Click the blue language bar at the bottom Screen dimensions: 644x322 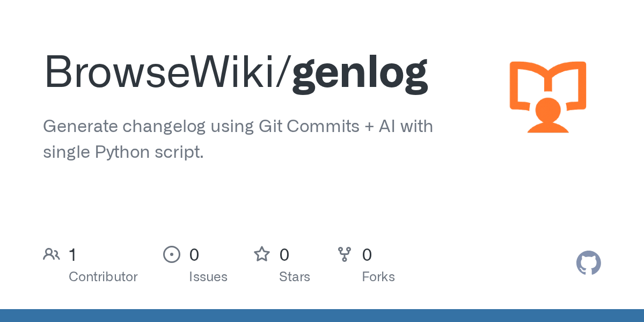pyautogui.click(x=322, y=316)
